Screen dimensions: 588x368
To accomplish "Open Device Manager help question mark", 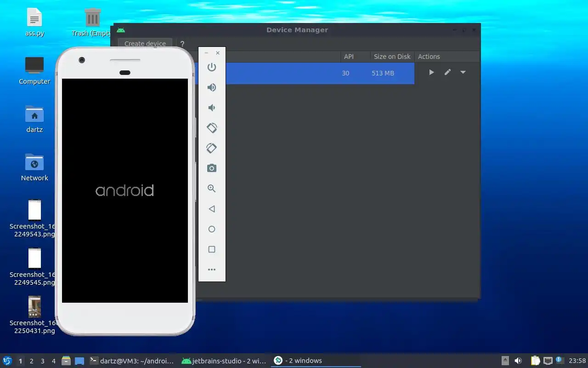I will [182, 44].
